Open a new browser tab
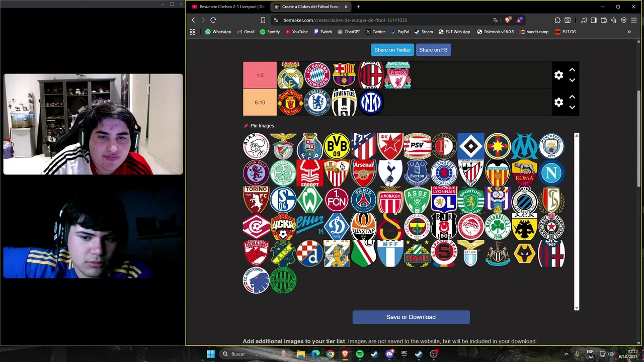 [358, 7]
